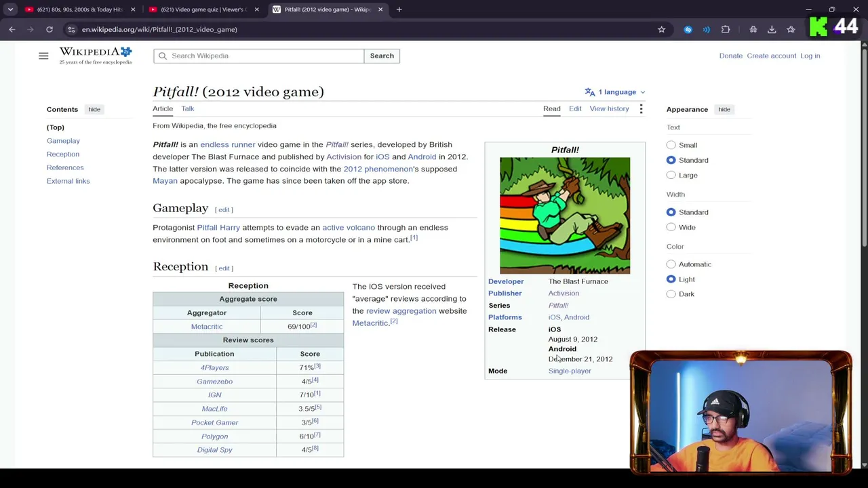Open browser downloads icon
The image size is (868, 488).
point(772,29)
